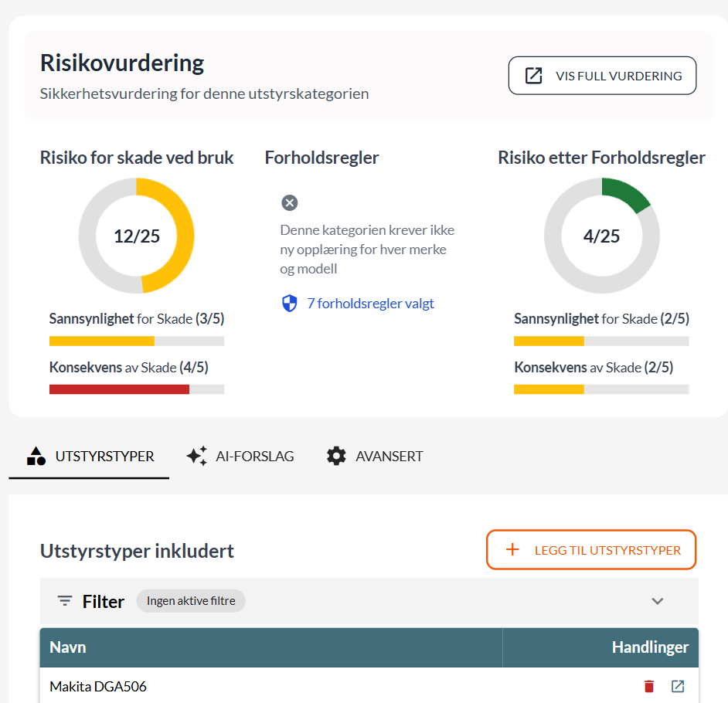
Task: Click the shapes icon for Utstyrstyper
Action: (36, 456)
